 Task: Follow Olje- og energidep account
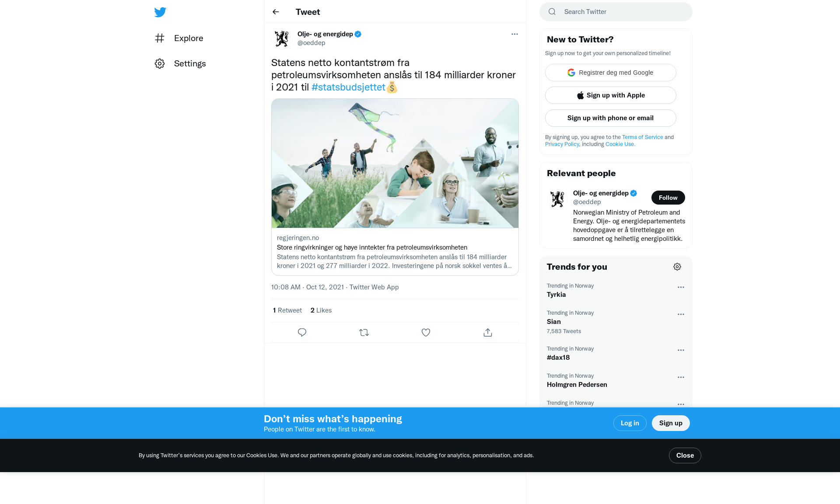668,198
